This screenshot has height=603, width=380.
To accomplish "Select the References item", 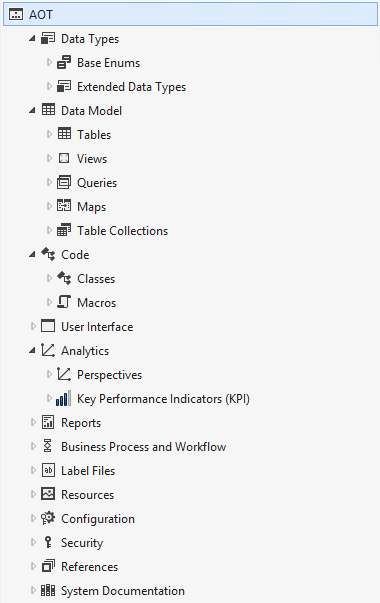I will tap(89, 566).
